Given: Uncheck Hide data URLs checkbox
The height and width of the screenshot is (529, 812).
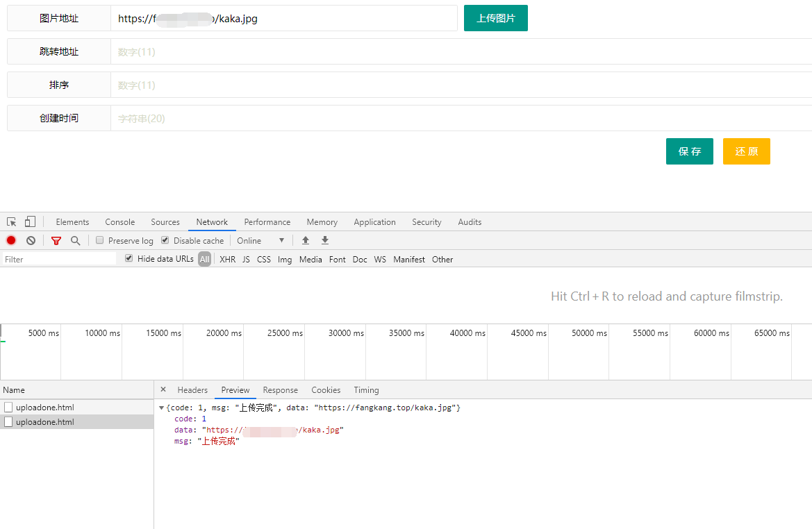Looking at the screenshot, I should 129,258.
